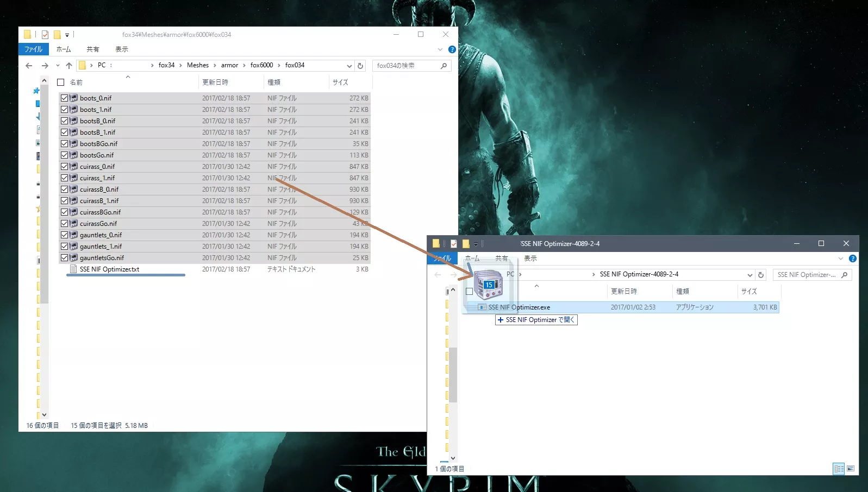
Task: Uncheck cuirassGo.nif checkbox
Action: 64,224
